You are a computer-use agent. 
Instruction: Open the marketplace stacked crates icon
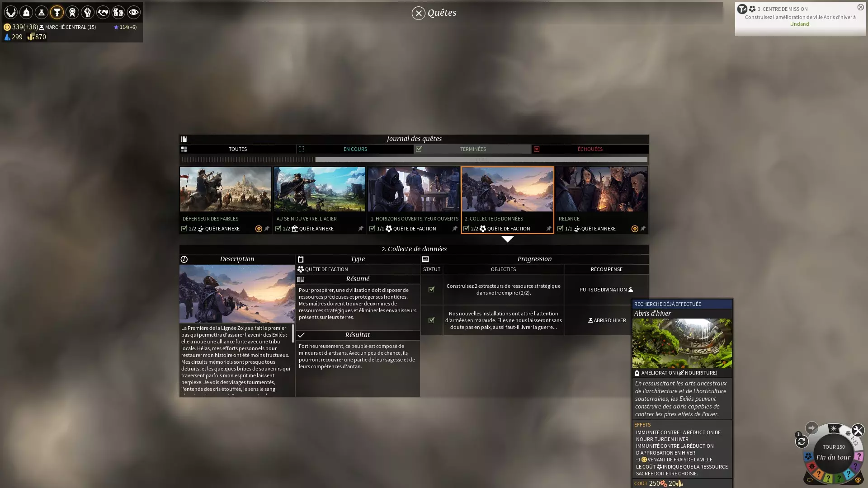pyautogui.click(x=118, y=12)
